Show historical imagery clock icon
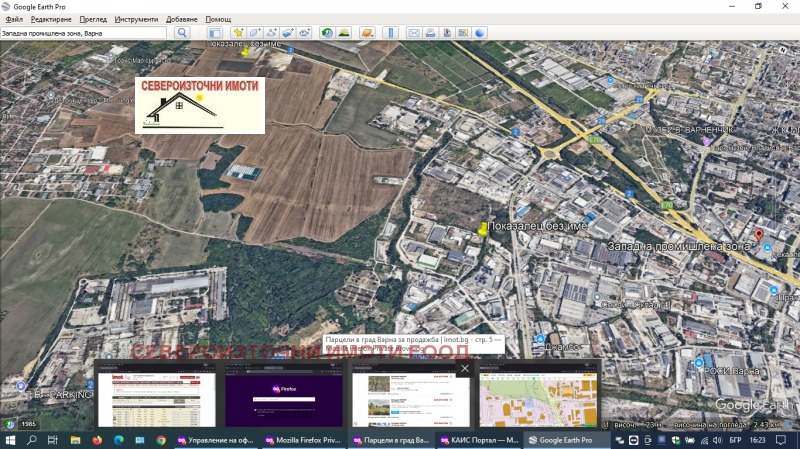Screen dimensions: 800x449 pyautogui.click(x=327, y=33)
